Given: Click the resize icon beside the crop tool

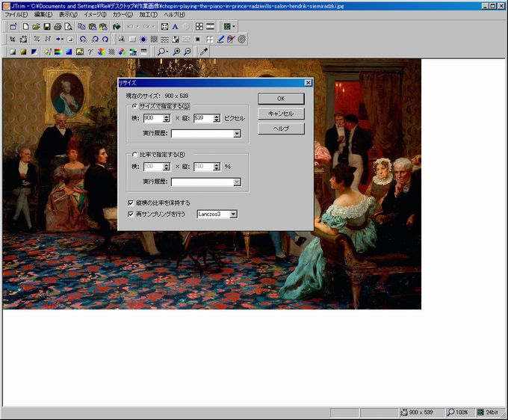Looking at the screenshot, I should [x=23, y=39].
